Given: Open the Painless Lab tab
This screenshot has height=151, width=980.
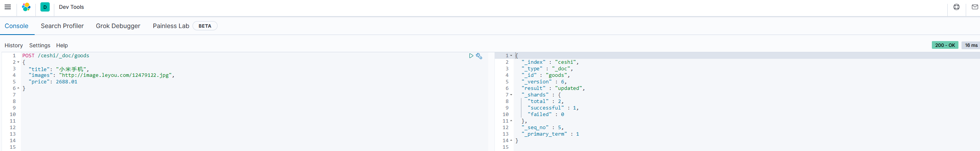Looking at the screenshot, I should click(171, 26).
